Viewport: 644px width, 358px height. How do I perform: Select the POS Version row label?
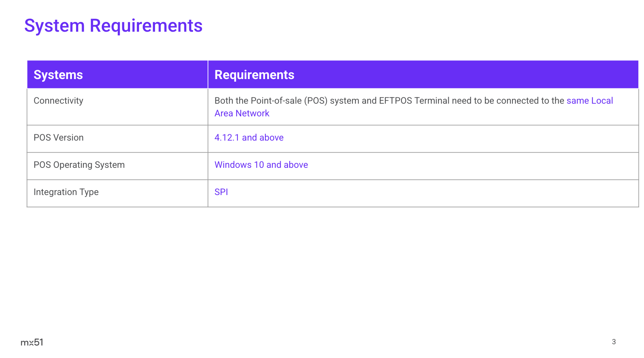(59, 138)
